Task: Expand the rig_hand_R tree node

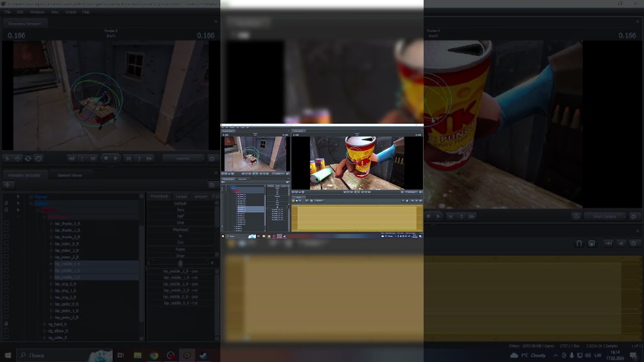Action: point(45,324)
